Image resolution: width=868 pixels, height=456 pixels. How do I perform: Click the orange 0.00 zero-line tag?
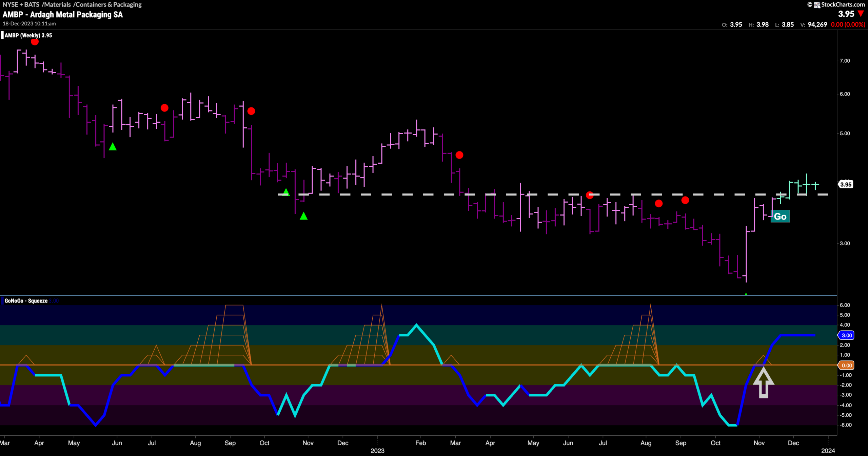[846, 365]
